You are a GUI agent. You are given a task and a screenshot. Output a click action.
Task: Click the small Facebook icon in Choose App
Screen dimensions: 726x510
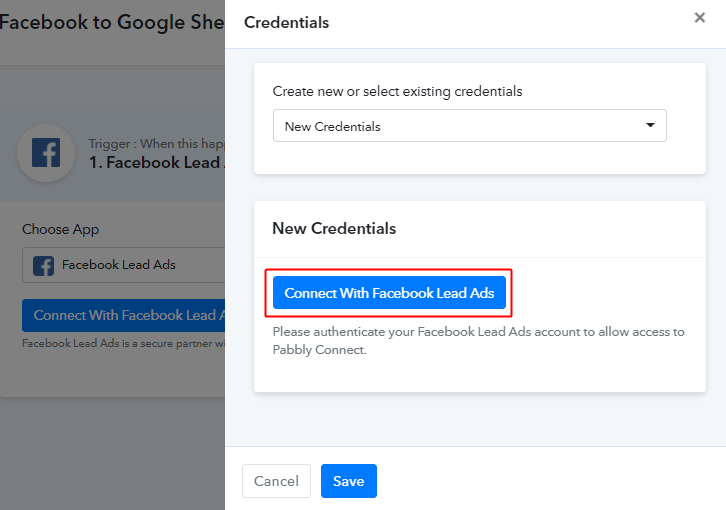(44, 266)
